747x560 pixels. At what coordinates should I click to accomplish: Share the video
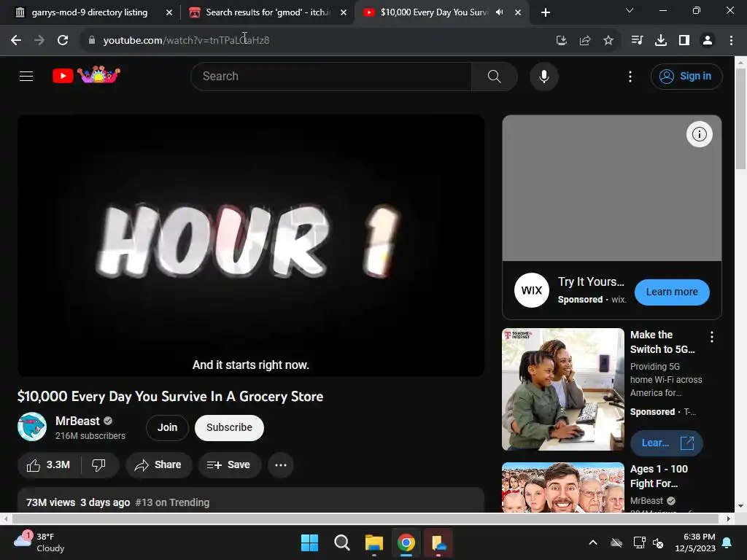click(158, 464)
